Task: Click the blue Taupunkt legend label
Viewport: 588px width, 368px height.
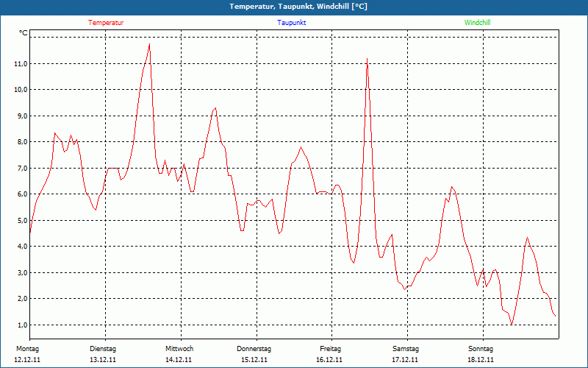Action: [292, 23]
